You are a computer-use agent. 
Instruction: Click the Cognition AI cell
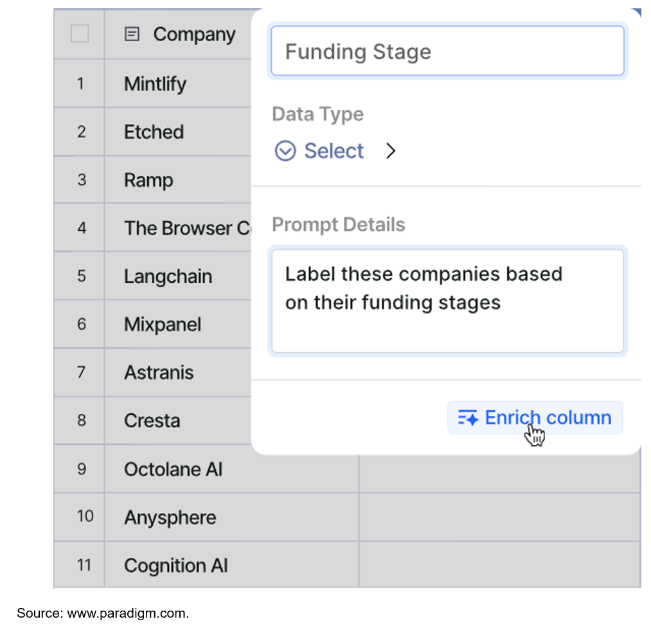[x=176, y=566]
